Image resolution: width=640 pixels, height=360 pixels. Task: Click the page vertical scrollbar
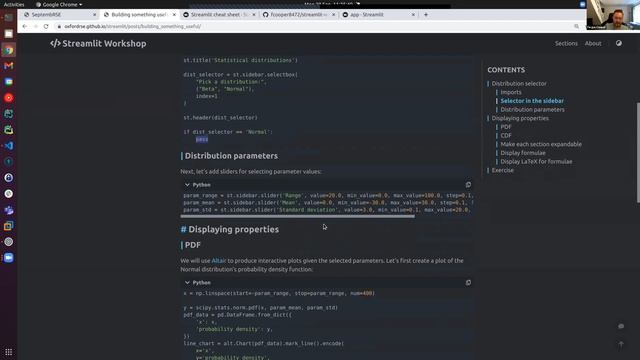click(x=638, y=152)
